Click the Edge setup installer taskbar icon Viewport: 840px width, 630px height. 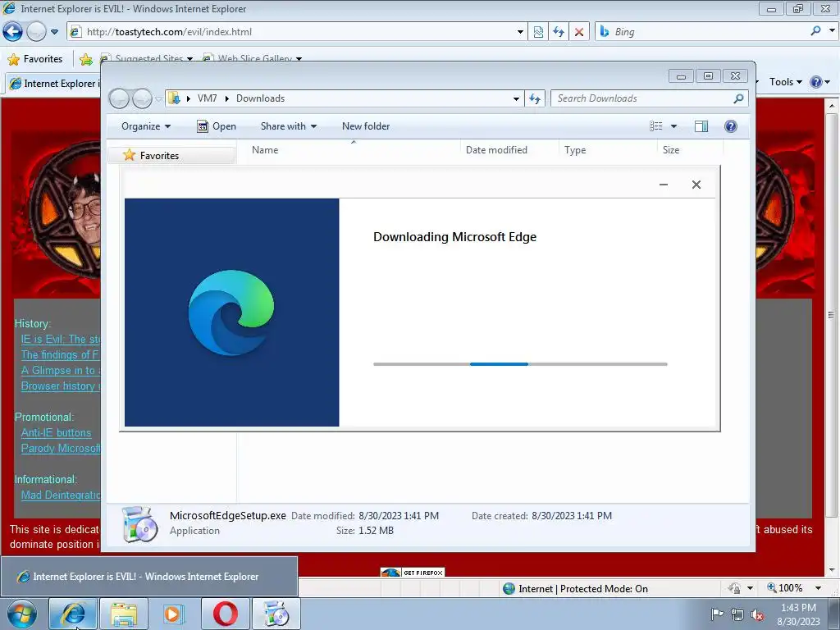(x=276, y=614)
